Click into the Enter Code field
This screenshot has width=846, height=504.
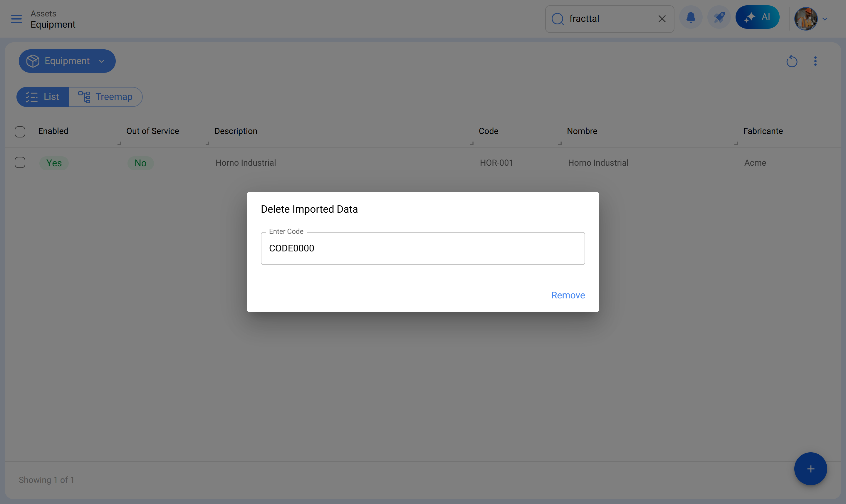click(422, 248)
